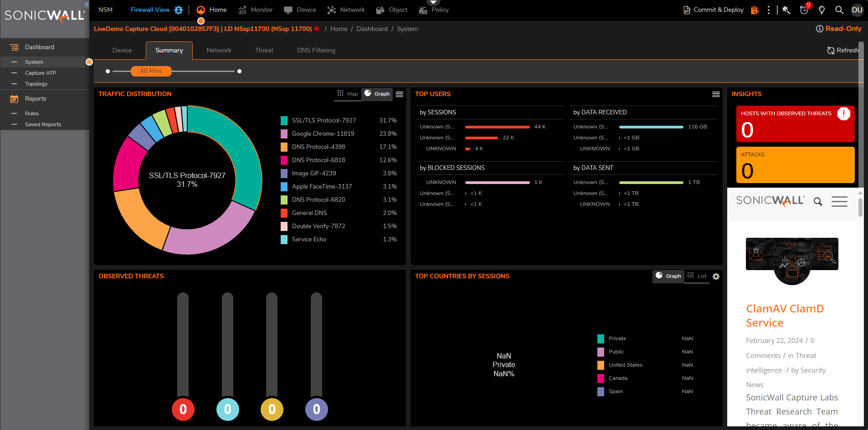Image resolution: width=868 pixels, height=430 pixels.
Task: Open Traffic Distribution hamburger menu icon
Action: pyautogui.click(x=400, y=94)
